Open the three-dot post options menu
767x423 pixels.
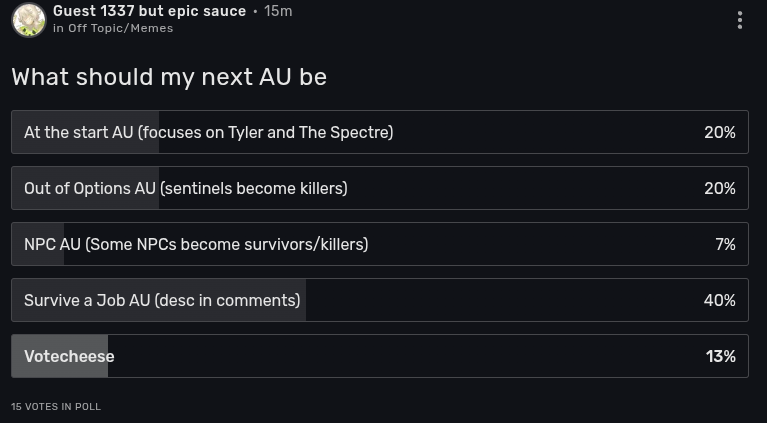coord(739,20)
